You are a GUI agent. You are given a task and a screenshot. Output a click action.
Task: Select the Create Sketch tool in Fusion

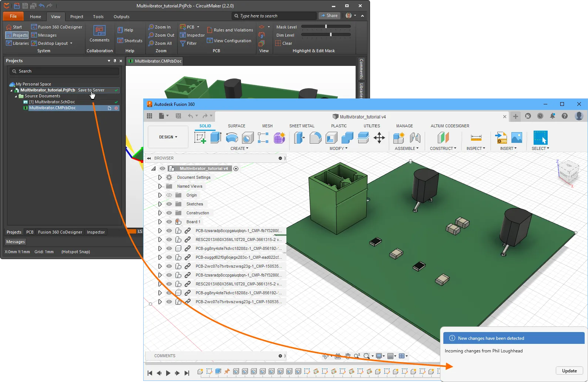[200, 138]
